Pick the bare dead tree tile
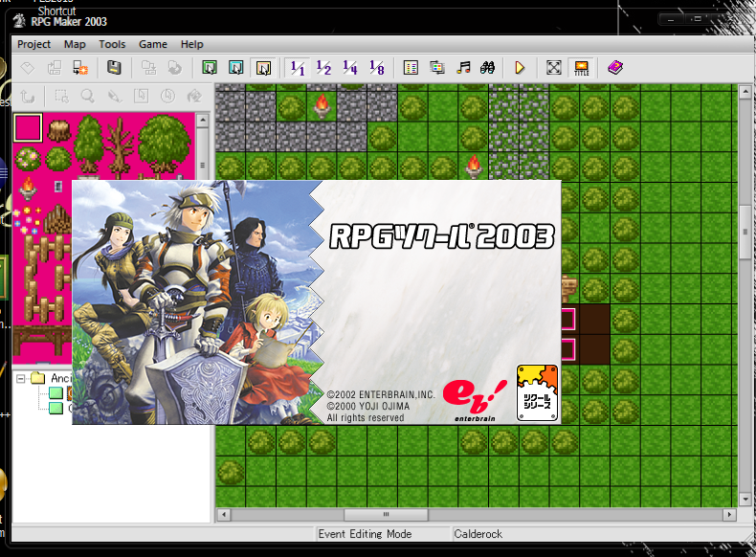 [x=119, y=145]
